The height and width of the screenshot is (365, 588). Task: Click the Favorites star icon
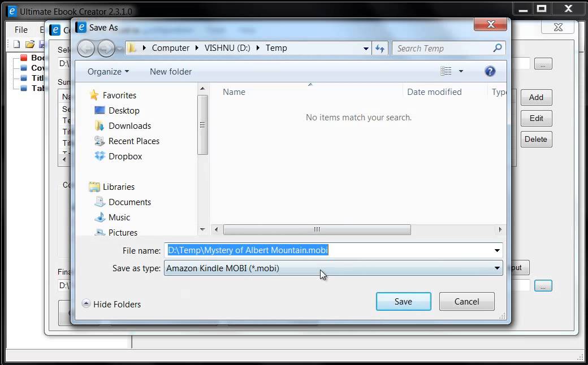(x=94, y=95)
